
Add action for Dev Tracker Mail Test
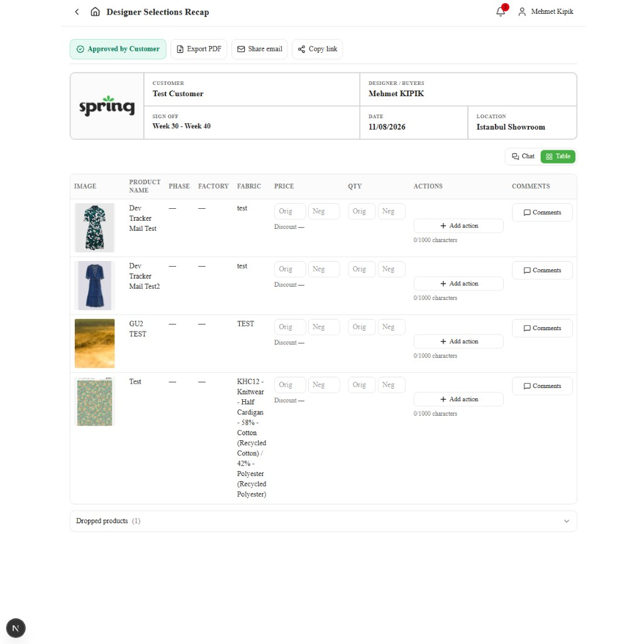[458, 226]
